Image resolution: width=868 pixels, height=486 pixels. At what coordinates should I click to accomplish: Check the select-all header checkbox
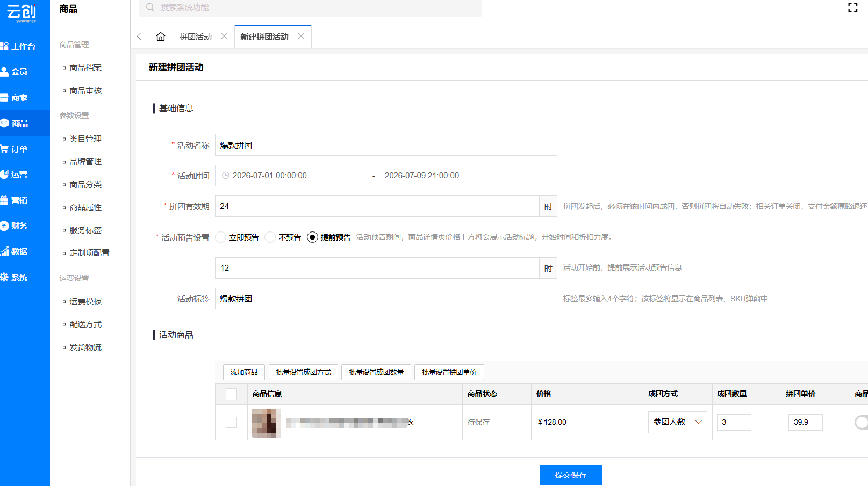tap(231, 394)
